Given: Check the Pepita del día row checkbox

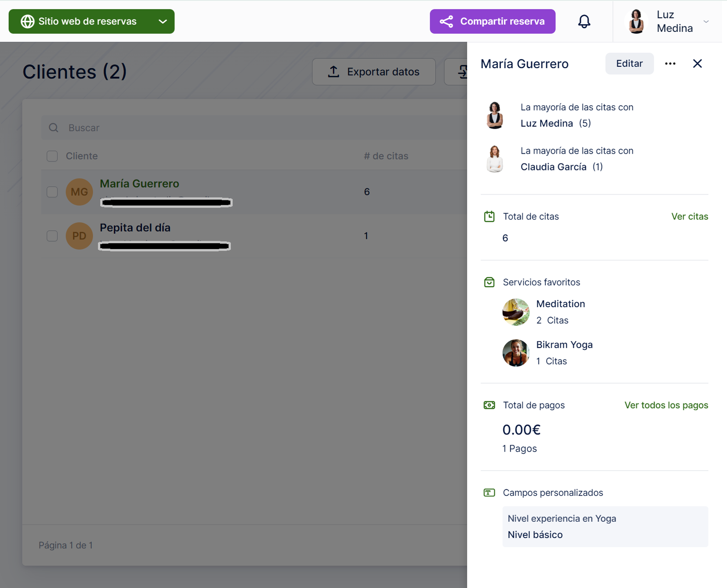Looking at the screenshot, I should [52, 236].
